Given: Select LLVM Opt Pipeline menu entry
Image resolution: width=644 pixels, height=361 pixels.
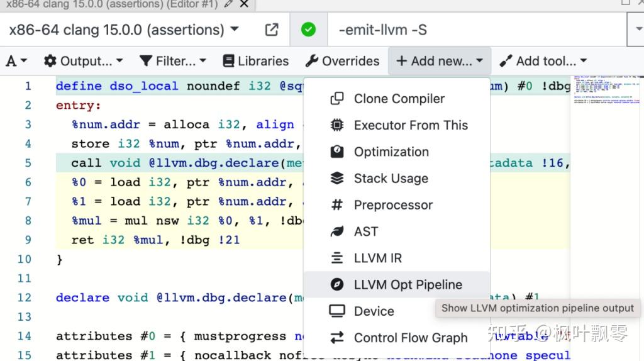Looking at the screenshot, I should pos(397,284).
